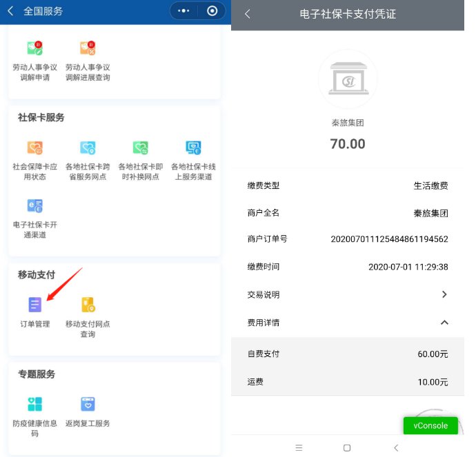
Task: Open the 交易说明 details chevron
Action: (444, 294)
